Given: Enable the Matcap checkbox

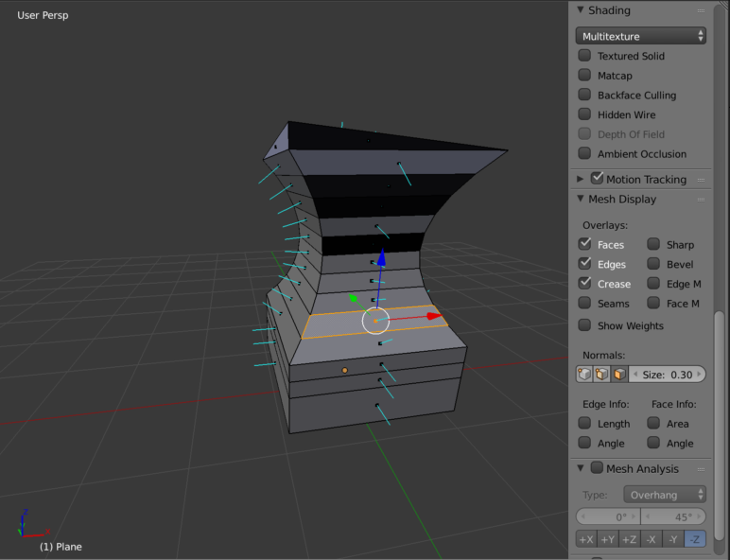Looking at the screenshot, I should coord(584,75).
